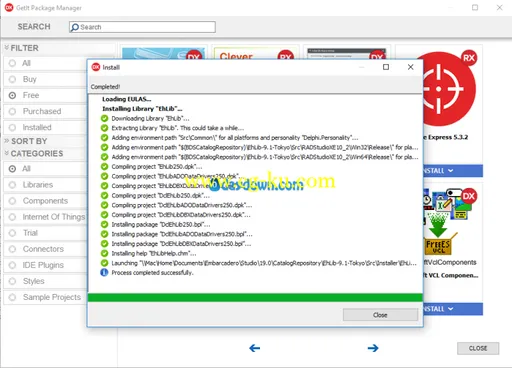The image size is (512, 368).
Task: Click the green check beside Extracting Library EhLib
Action: tap(104, 128)
